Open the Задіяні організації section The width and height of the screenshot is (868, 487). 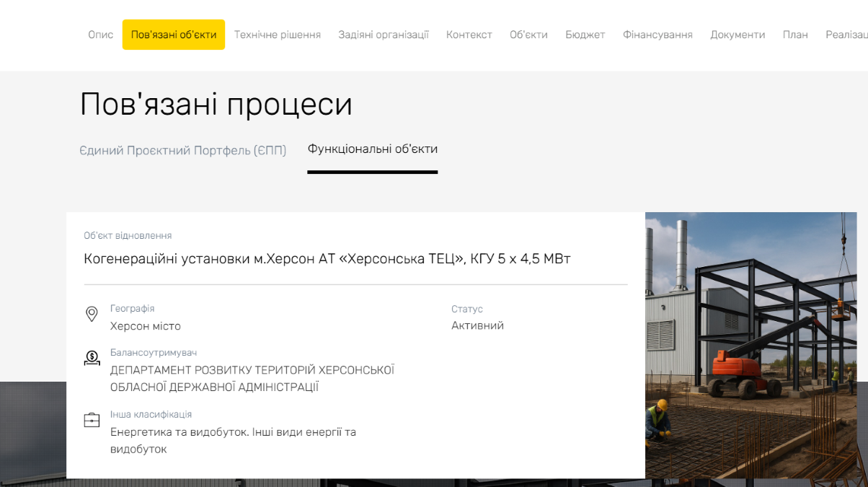pos(384,35)
